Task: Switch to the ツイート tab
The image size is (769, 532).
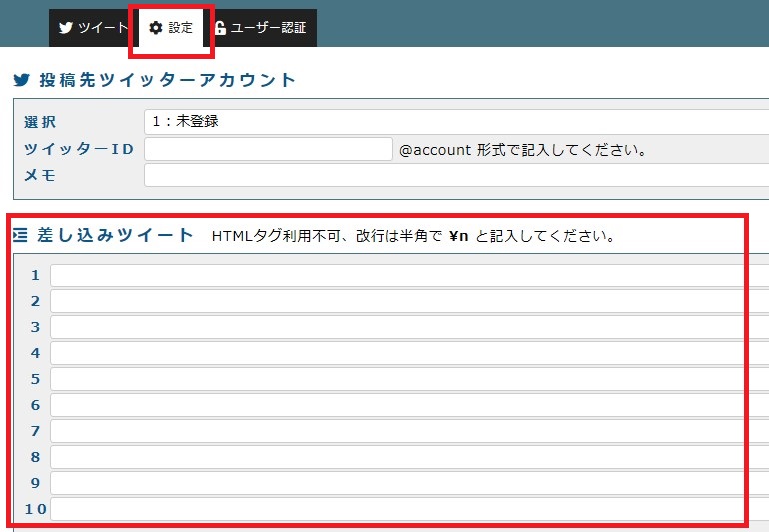Action: point(92,28)
